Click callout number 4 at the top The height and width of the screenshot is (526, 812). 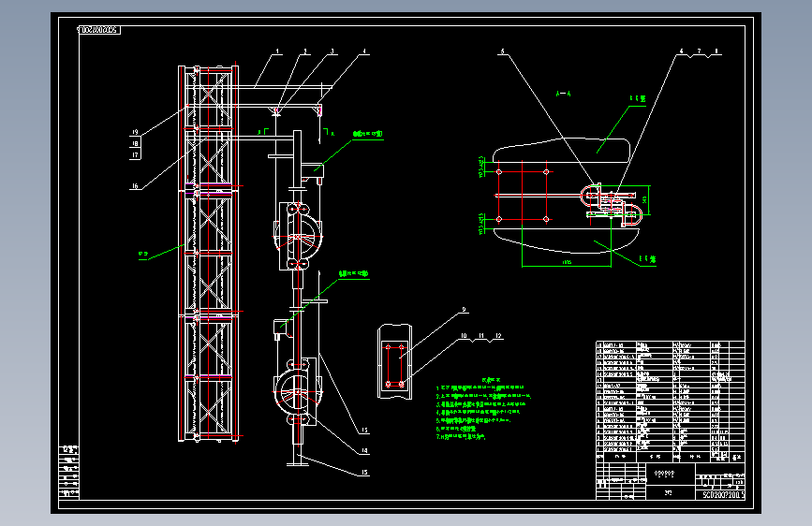(x=364, y=51)
